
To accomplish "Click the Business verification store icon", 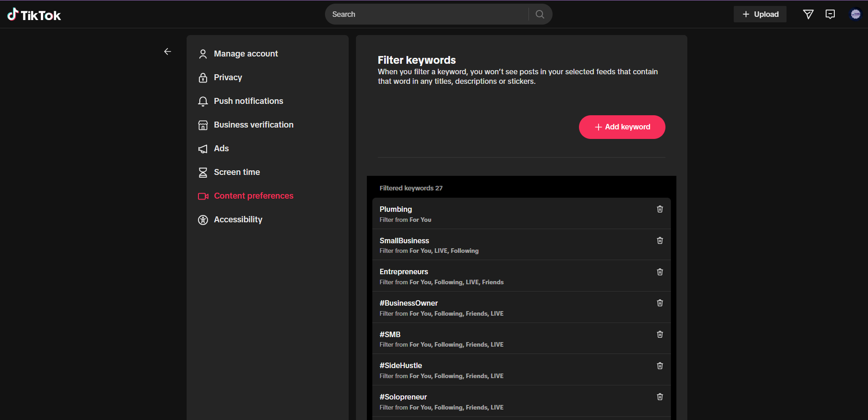I will coord(203,125).
